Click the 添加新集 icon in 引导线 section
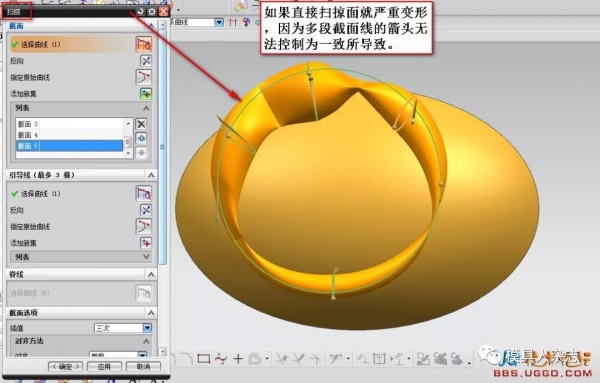This screenshot has height=383, width=600. [146, 243]
